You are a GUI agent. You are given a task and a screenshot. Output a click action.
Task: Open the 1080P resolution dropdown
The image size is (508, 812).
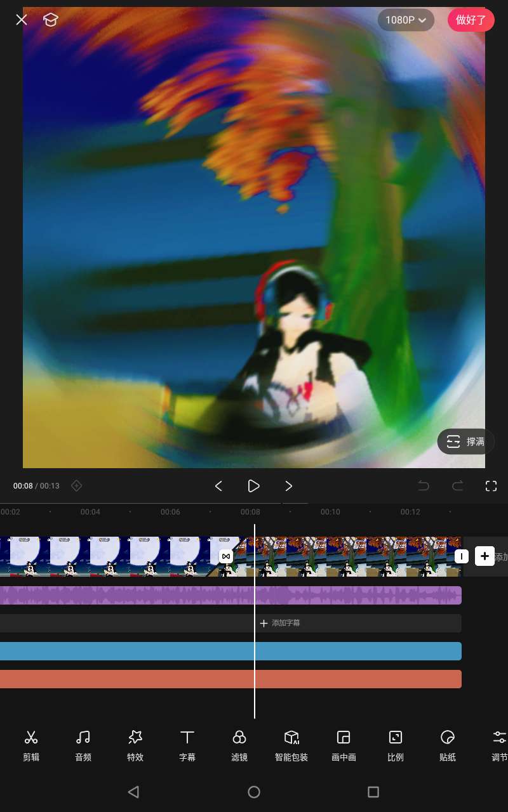point(406,20)
